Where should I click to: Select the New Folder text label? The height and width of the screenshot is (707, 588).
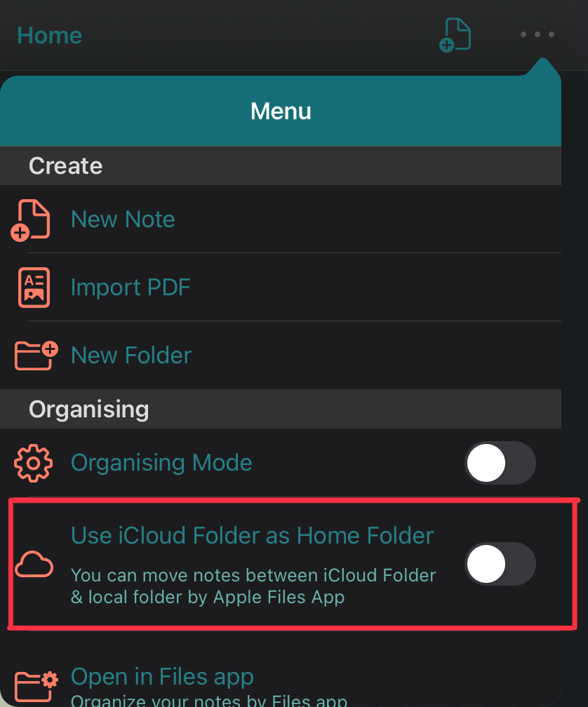pyautogui.click(x=131, y=356)
